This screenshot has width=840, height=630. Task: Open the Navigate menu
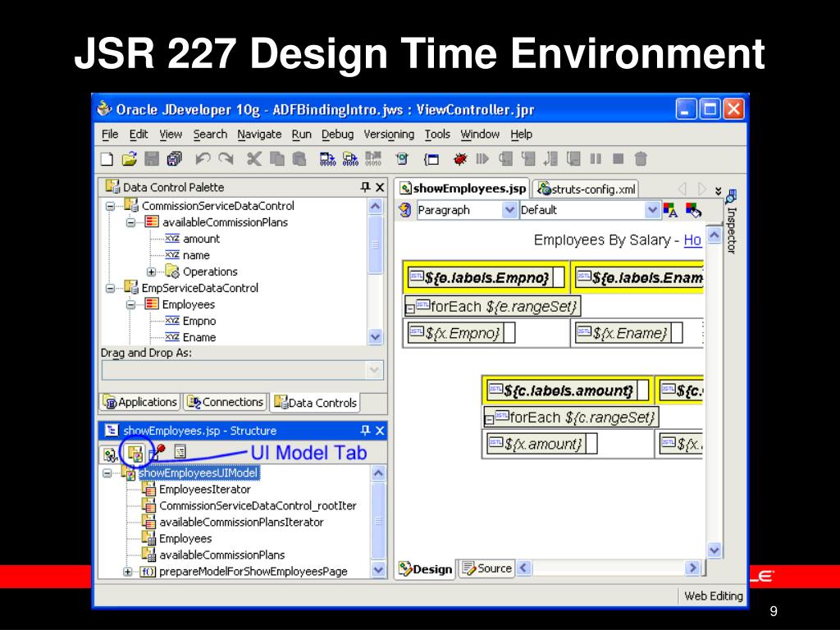259,135
